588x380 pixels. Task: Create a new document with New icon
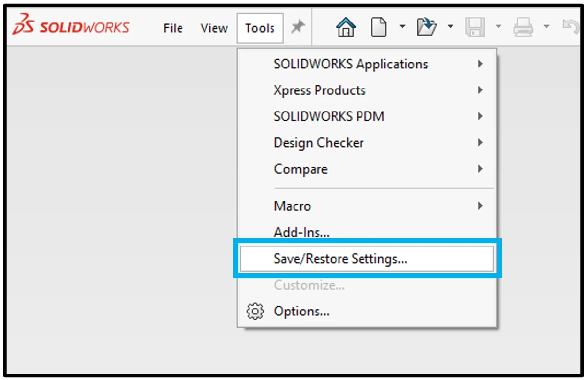tap(379, 27)
